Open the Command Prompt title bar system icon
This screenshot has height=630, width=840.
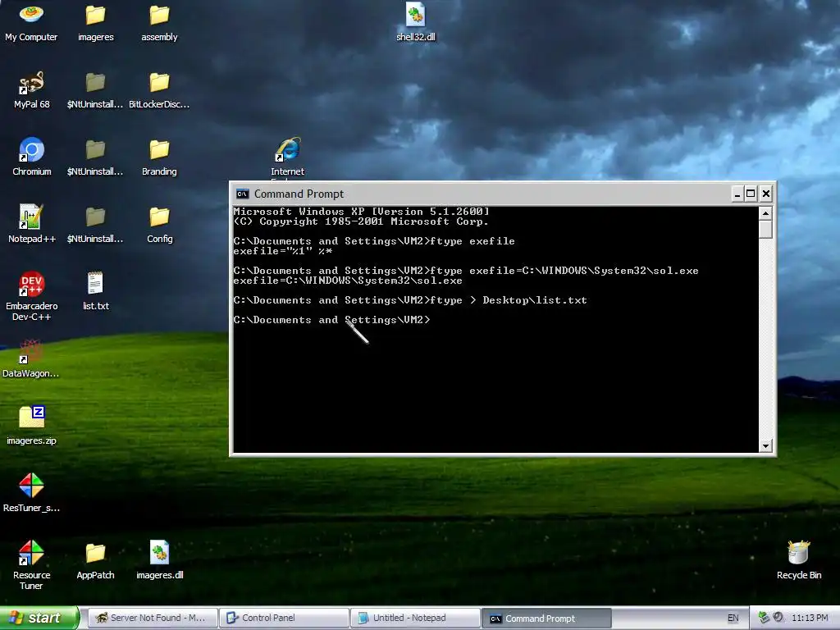(x=243, y=194)
